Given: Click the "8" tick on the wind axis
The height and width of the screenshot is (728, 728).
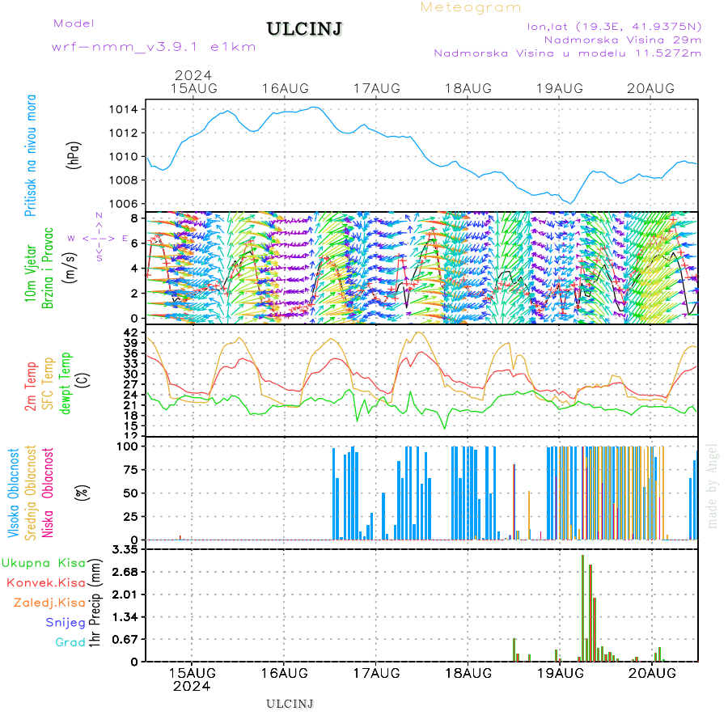Looking at the screenshot, I should tap(134, 218).
